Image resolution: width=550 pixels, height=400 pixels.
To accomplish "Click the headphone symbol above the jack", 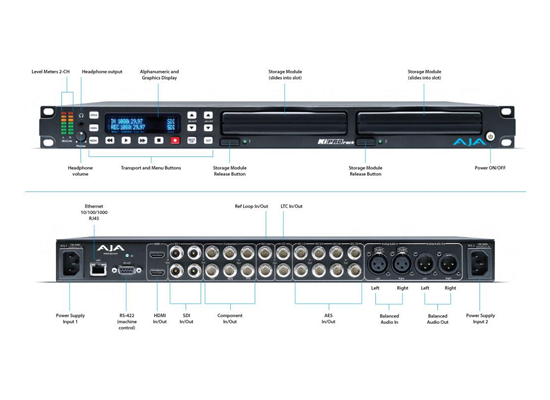I will click(81, 115).
